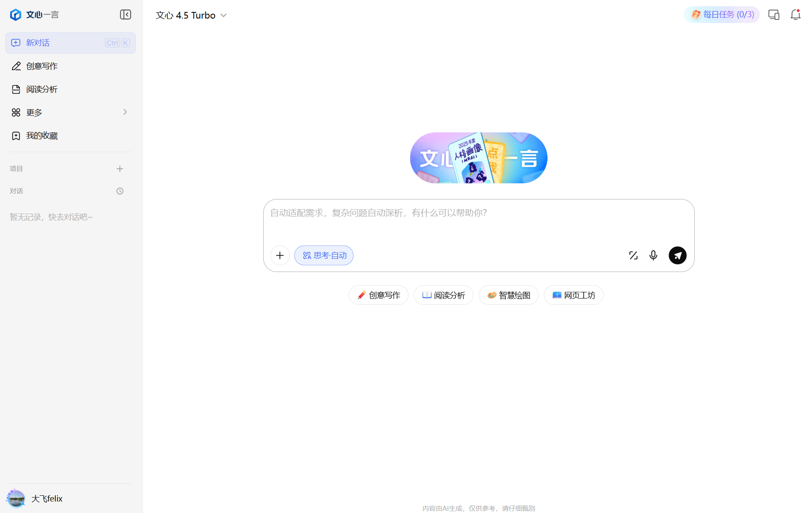Add a new project with plus icon

(x=120, y=169)
